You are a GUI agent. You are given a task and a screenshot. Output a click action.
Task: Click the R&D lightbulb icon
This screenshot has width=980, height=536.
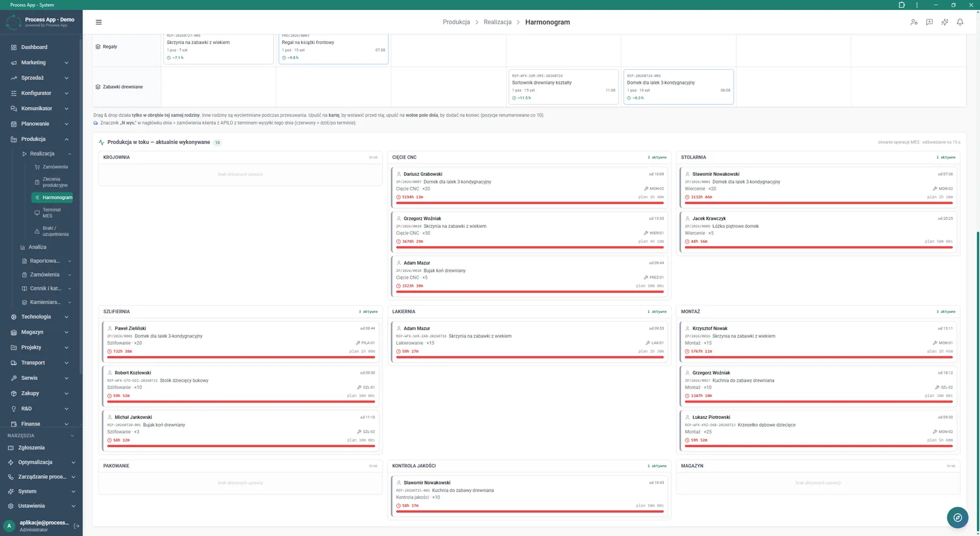[x=13, y=409]
